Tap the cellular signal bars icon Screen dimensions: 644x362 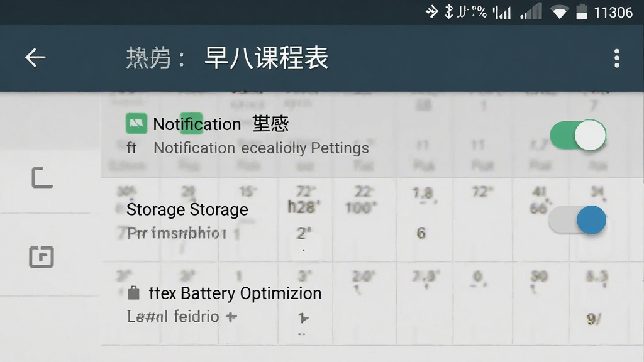[x=531, y=12]
